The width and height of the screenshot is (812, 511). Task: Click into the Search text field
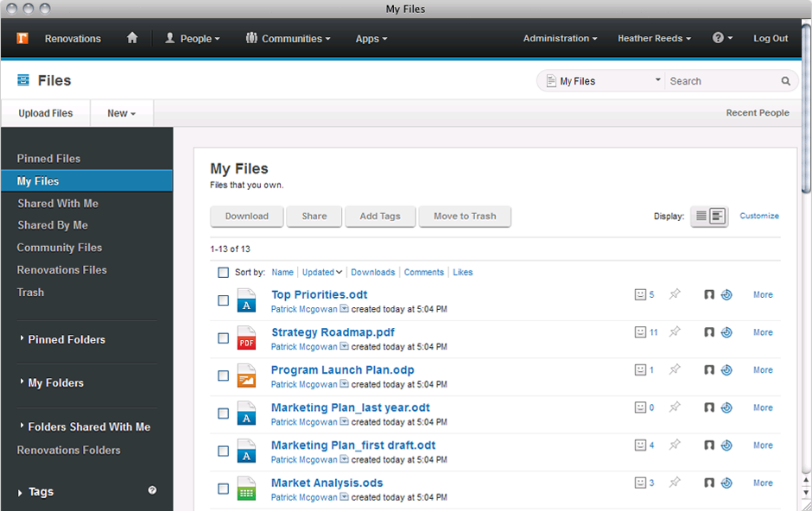click(x=721, y=81)
